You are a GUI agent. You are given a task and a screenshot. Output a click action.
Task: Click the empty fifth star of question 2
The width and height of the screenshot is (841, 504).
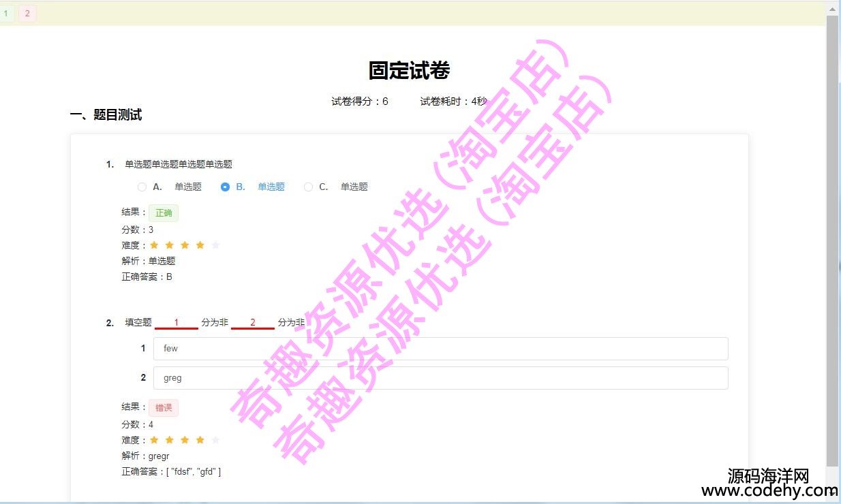click(215, 440)
